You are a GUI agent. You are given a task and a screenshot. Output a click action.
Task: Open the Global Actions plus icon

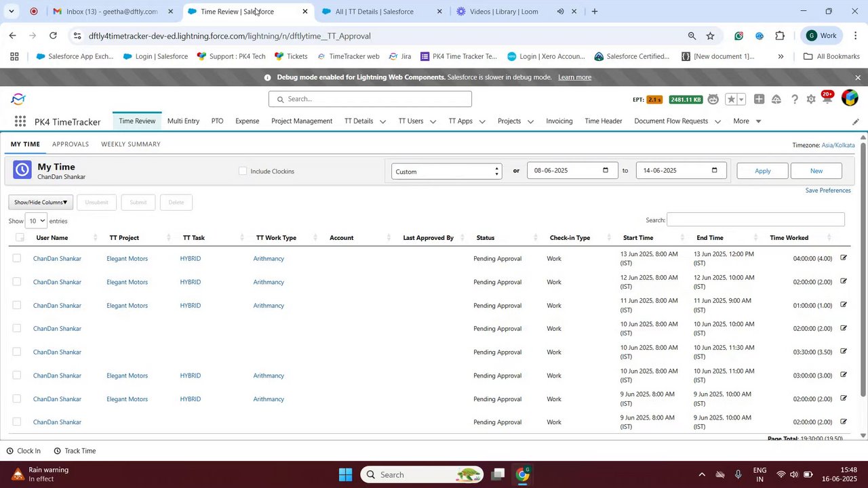(759, 100)
